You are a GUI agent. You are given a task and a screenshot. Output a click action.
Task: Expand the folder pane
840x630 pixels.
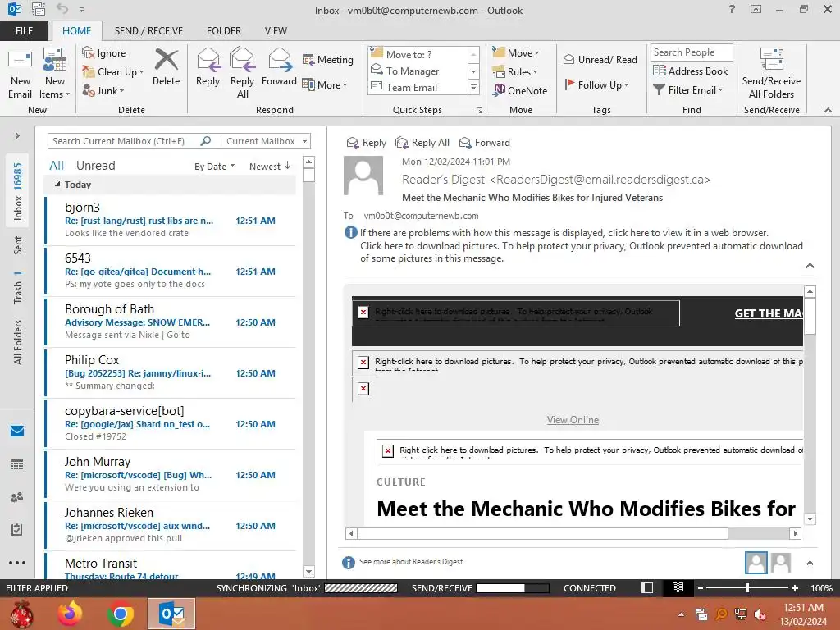click(x=17, y=135)
